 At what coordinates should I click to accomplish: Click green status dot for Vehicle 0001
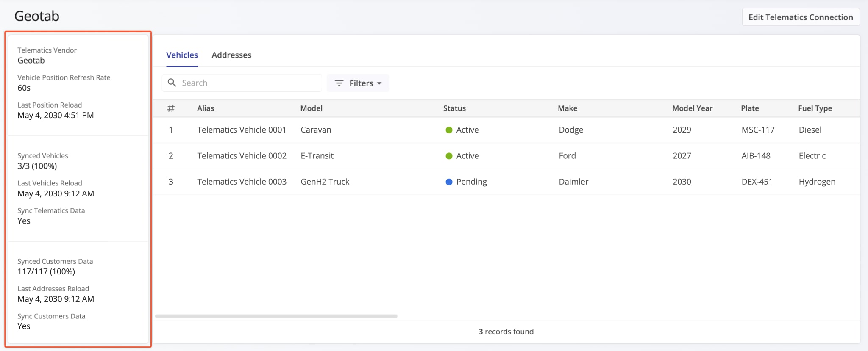pos(449,130)
